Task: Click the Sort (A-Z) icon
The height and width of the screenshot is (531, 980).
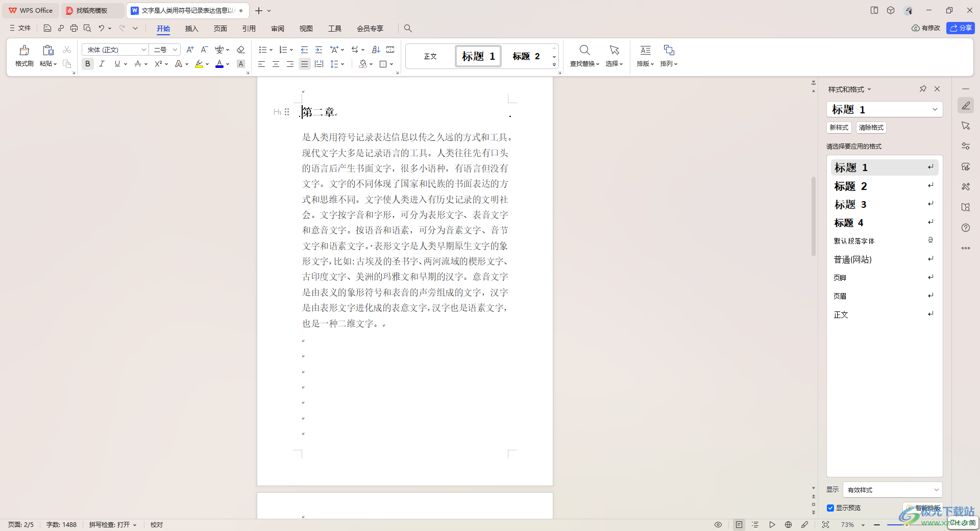Action: pyautogui.click(x=376, y=50)
